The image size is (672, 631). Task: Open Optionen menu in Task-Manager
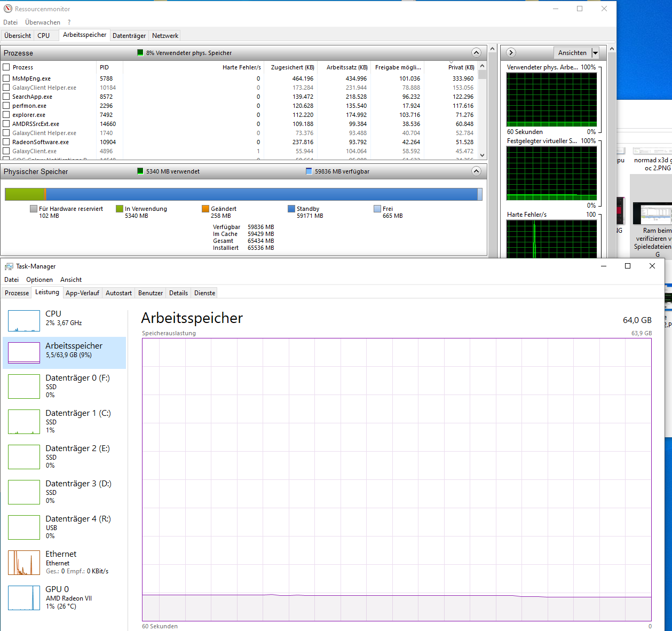[x=39, y=280]
